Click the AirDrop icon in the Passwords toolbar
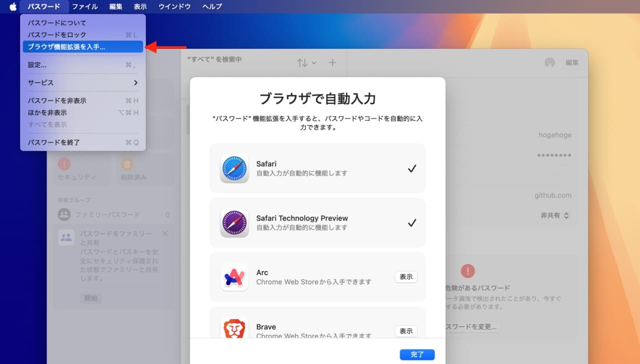The image size is (640, 364). coord(549,63)
